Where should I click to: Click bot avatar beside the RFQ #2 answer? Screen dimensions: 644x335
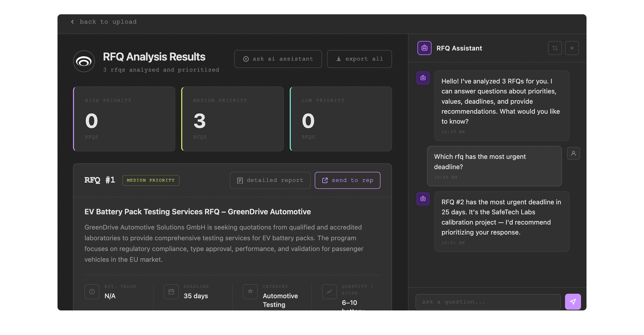coord(423,199)
